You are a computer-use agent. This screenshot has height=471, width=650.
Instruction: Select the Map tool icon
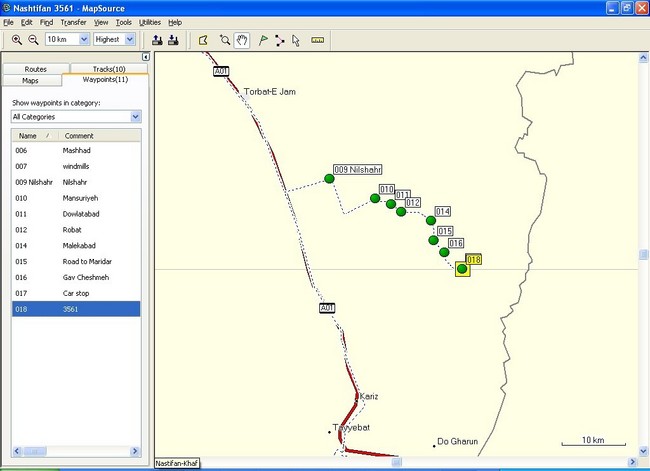[x=203, y=40]
